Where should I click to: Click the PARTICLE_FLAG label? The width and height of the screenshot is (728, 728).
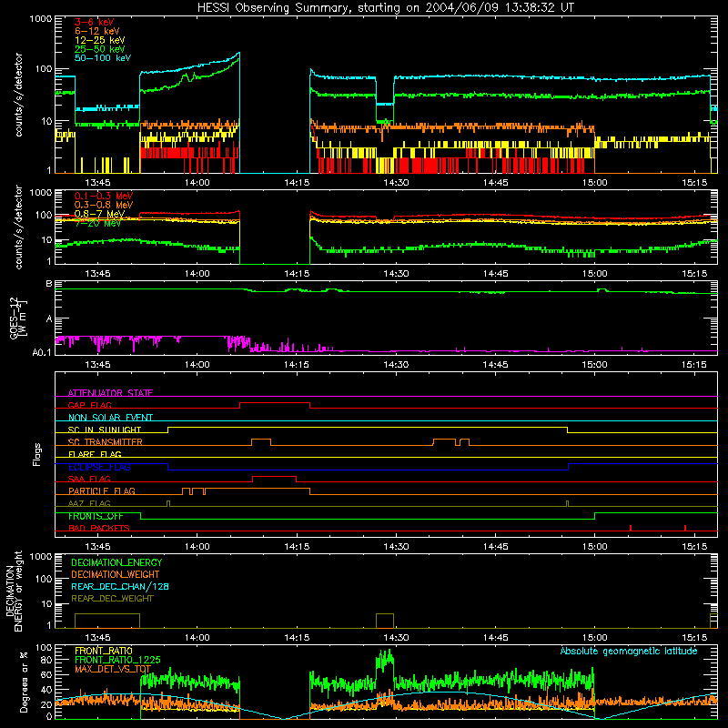click(102, 490)
